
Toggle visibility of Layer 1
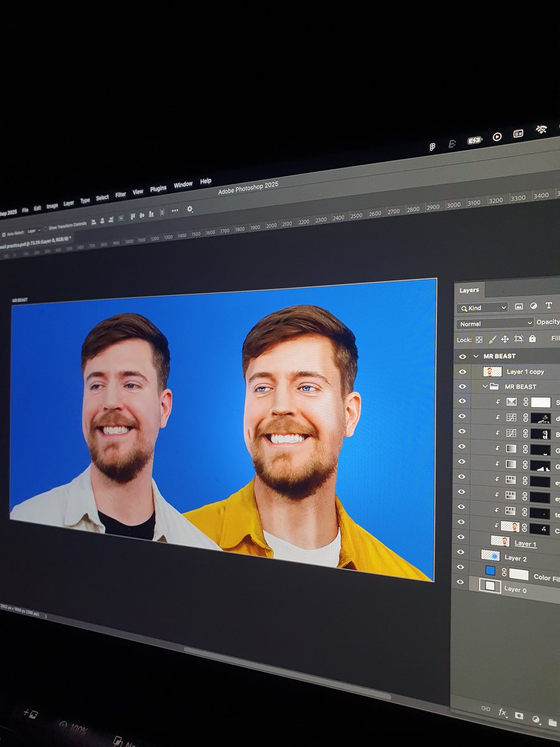pyautogui.click(x=461, y=537)
